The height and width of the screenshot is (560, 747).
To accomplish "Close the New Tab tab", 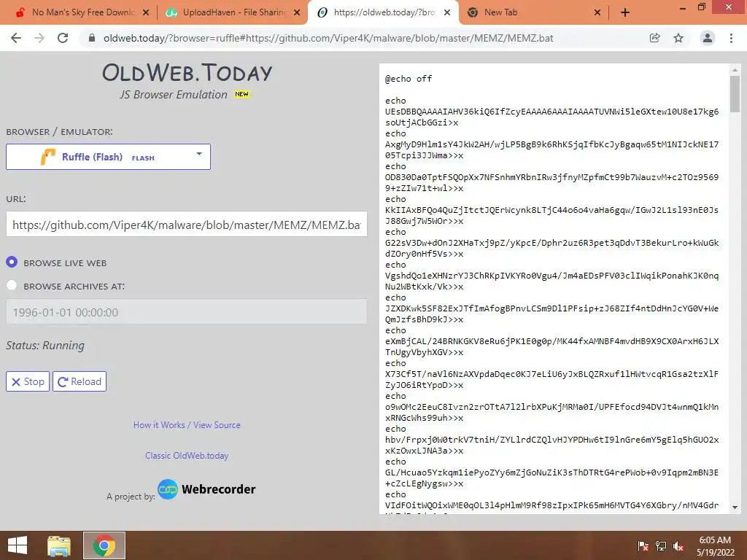I will point(597,13).
